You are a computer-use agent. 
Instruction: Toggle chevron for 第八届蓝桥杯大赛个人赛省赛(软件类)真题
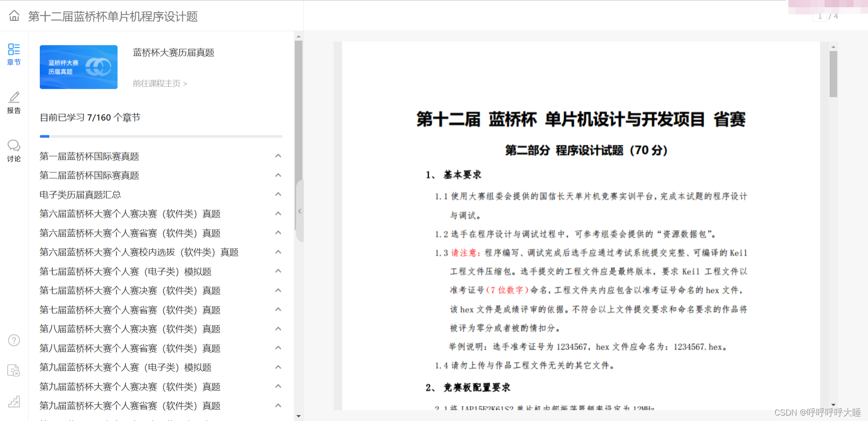coord(278,348)
